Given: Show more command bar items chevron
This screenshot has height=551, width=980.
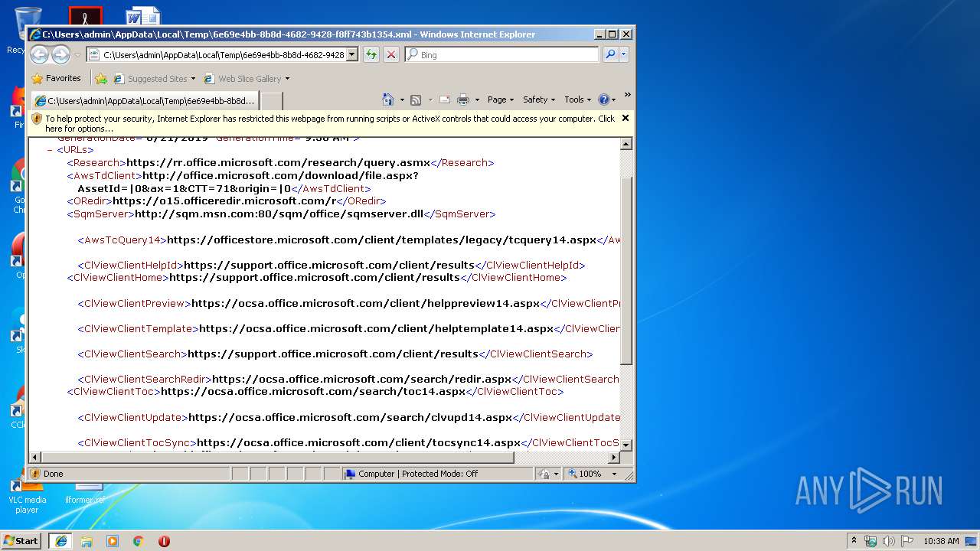Looking at the screenshot, I should (x=627, y=95).
